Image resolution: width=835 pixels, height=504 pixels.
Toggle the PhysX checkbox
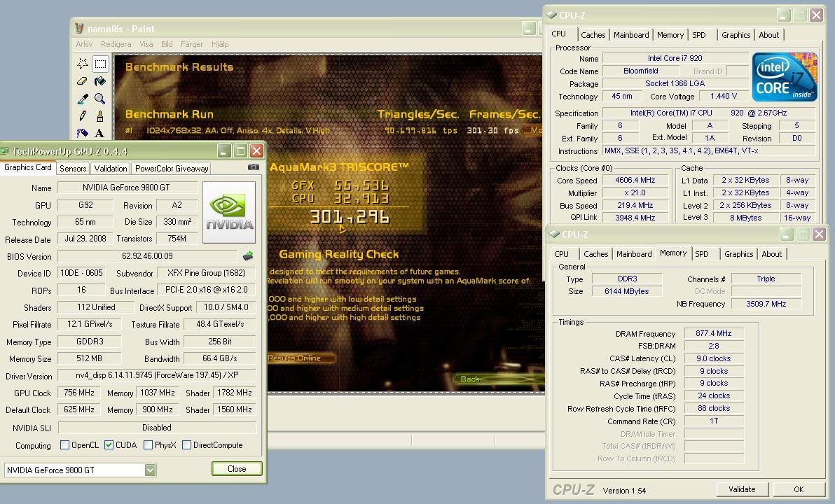148,445
